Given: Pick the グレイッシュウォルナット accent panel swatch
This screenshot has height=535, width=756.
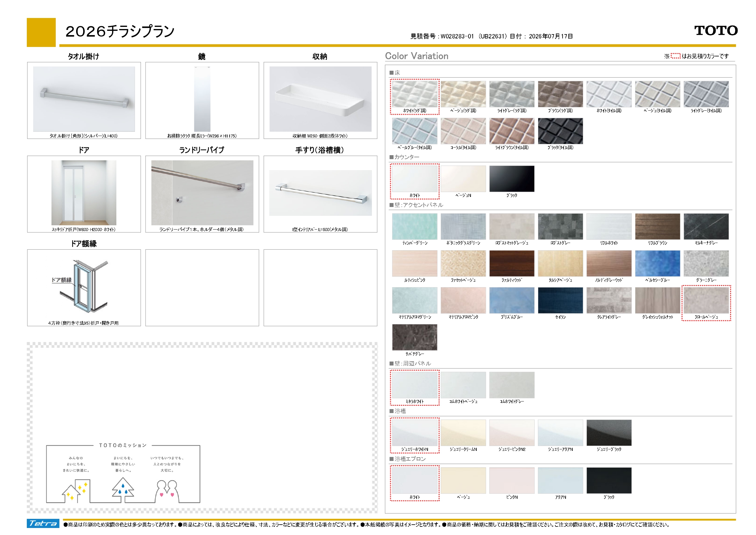Looking at the screenshot, I should 658,300.
